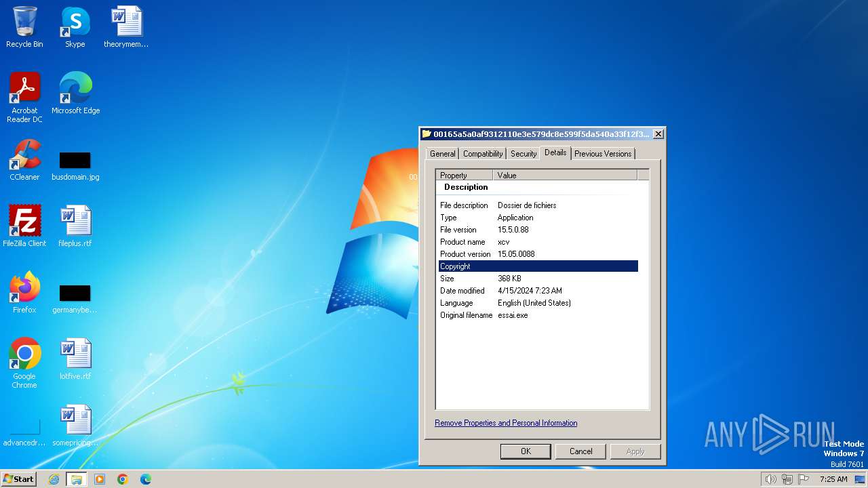Select the Details tab
The width and height of the screenshot is (868, 488).
coord(555,152)
